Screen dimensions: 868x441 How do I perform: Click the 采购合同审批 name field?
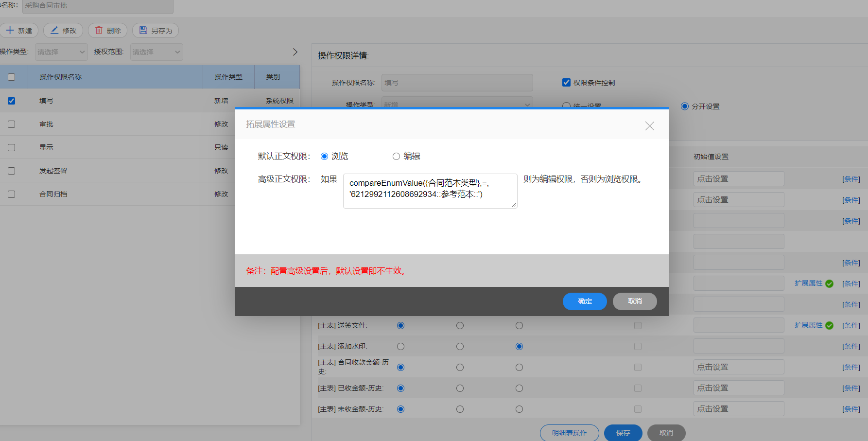pos(98,6)
